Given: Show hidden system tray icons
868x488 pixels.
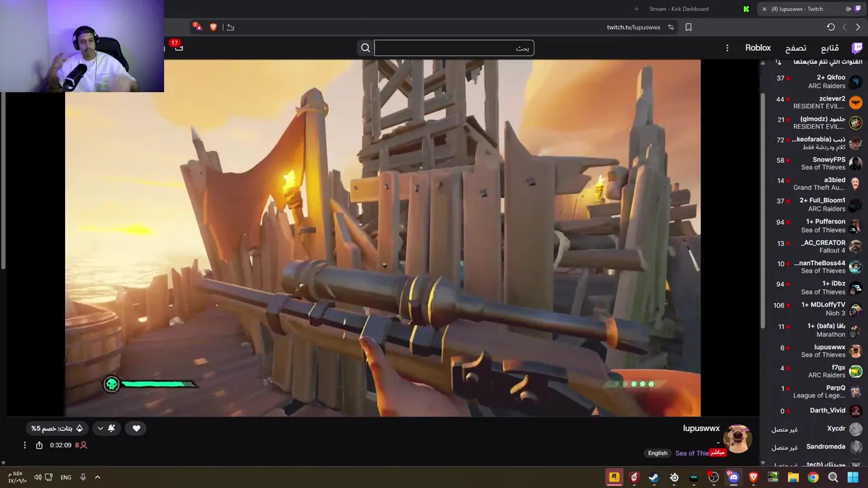Looking at the screenshot, I should (98, 477).
